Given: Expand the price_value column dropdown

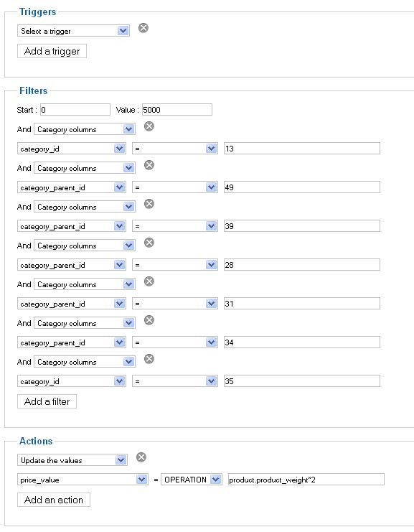Looking at the screenshot, I should 83,480.
